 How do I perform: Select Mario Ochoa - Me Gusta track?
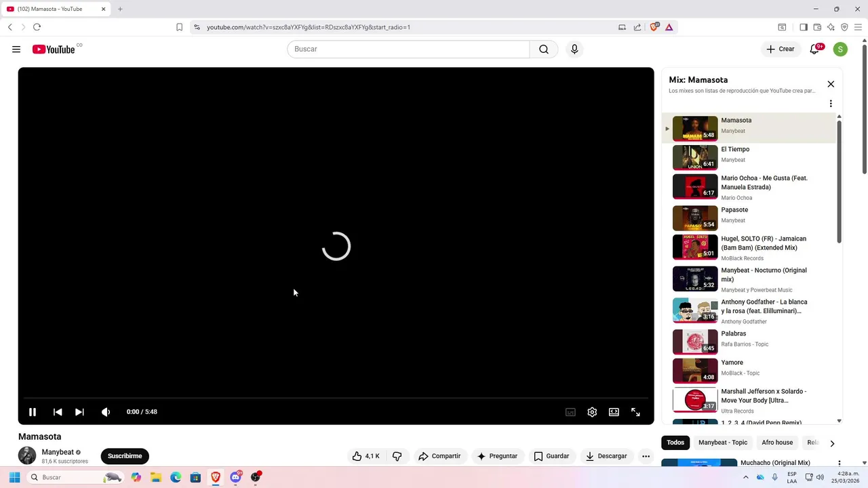749,187
